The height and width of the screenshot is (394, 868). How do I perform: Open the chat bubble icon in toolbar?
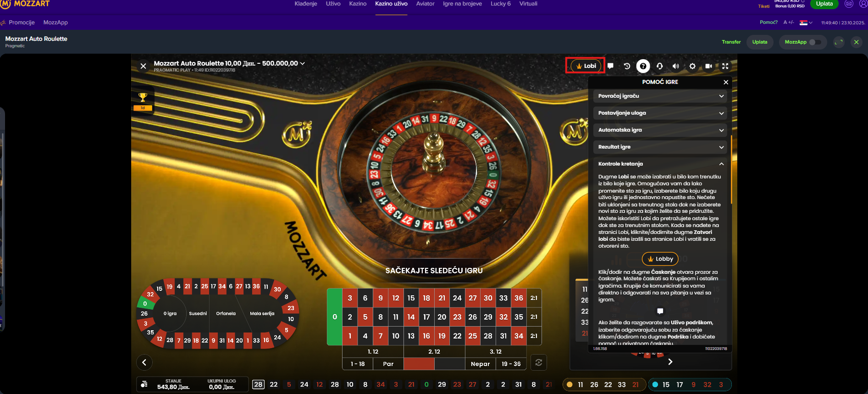(x=610, y=66)
